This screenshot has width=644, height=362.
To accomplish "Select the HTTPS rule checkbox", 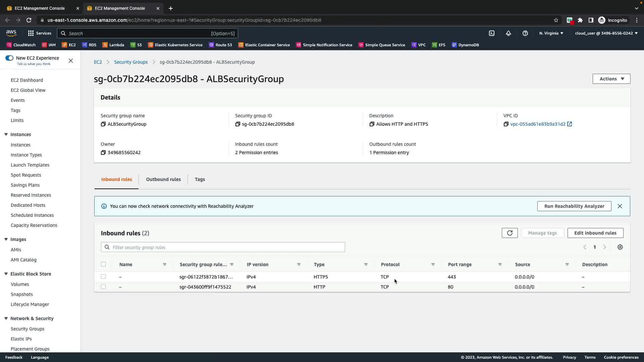I will pyautogui.click(x=103, y=277).
